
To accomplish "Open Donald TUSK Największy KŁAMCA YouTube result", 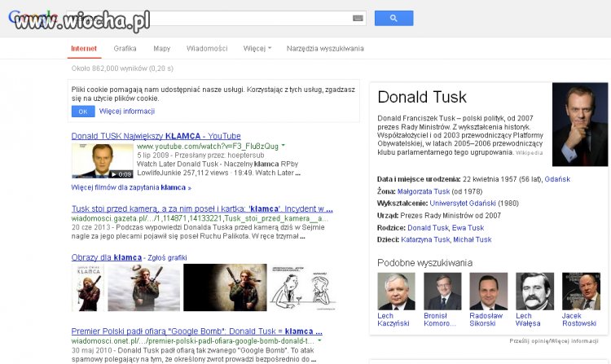I will click(x=156, y=136).
